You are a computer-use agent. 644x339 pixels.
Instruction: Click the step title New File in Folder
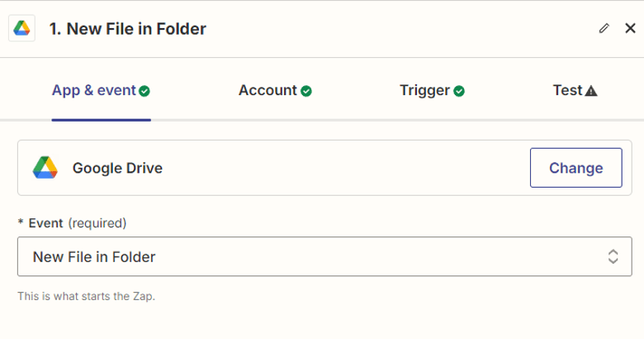pos(128,29)
